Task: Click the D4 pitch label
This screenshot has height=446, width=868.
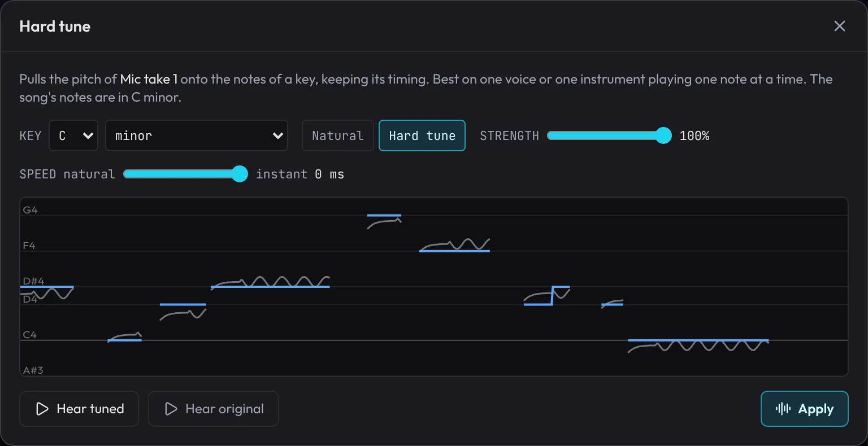Action: coord(30,299)
